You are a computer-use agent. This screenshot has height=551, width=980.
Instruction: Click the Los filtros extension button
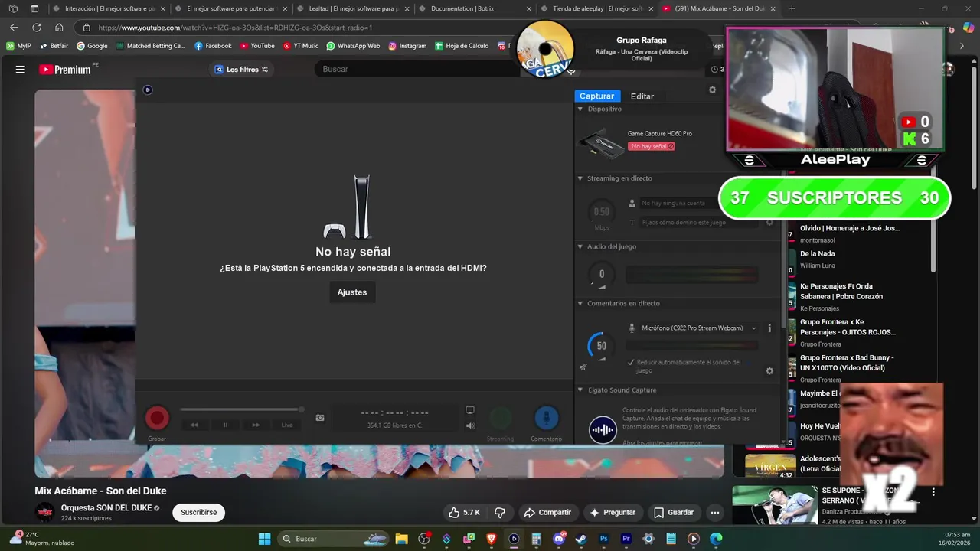(x=241, y=70)
